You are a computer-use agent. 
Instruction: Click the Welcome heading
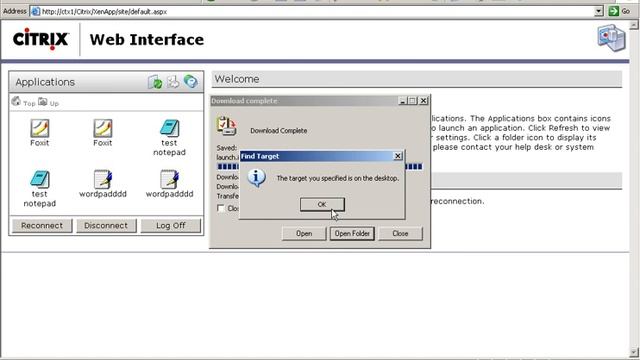point(237,79)
